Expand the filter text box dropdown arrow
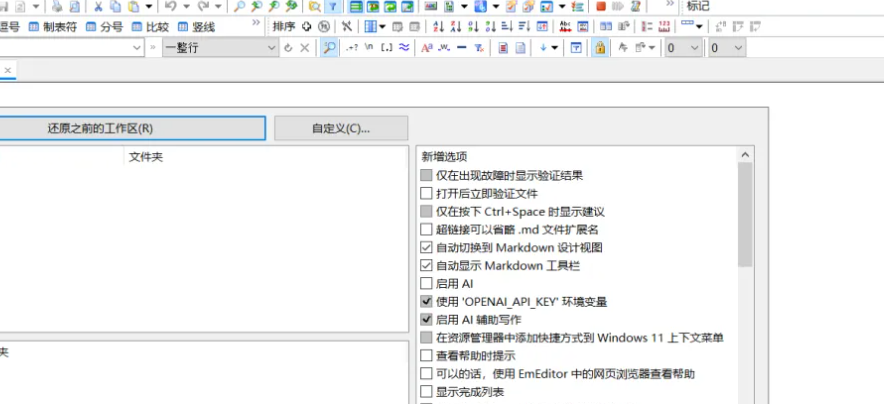The width and height of the screenshot is (884, 404). [136, 48]
